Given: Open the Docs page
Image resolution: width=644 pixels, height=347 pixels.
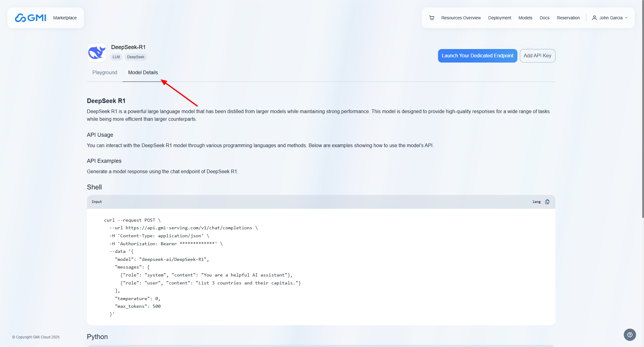Looking at the screenshot, I should tap(544, 18).
